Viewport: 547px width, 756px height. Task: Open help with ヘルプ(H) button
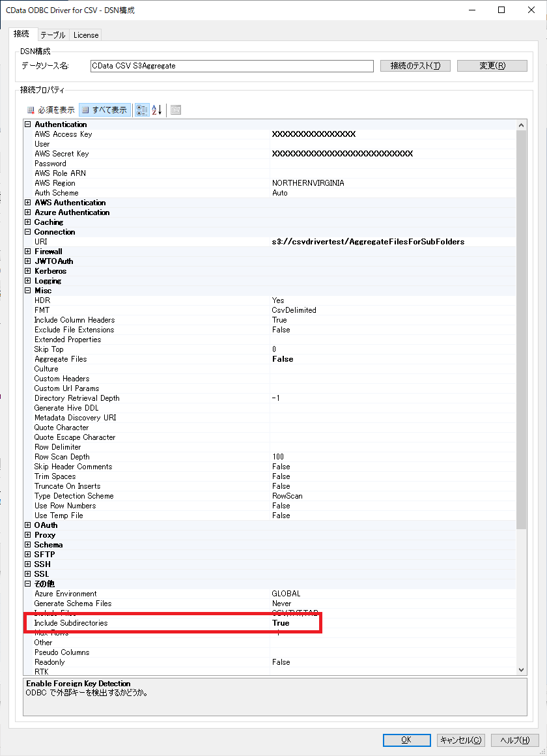(514, 740)
